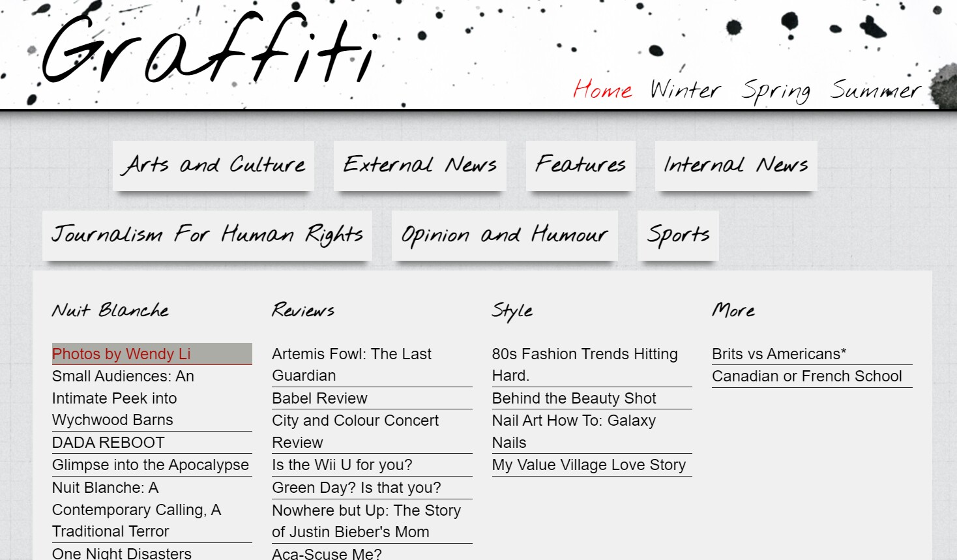Screen dimensions: 957x560
Task: Open the Spring issue
Action: (x=775, y=91)
